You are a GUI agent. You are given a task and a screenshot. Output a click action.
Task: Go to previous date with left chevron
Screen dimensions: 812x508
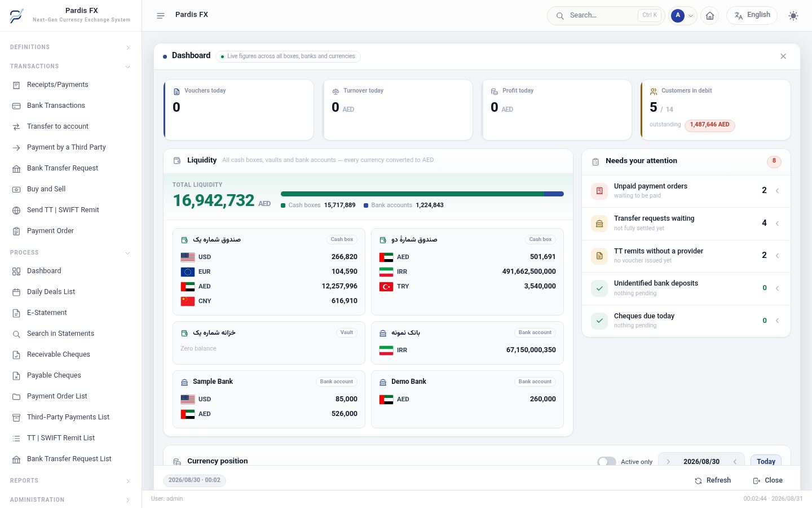point(735,462)
